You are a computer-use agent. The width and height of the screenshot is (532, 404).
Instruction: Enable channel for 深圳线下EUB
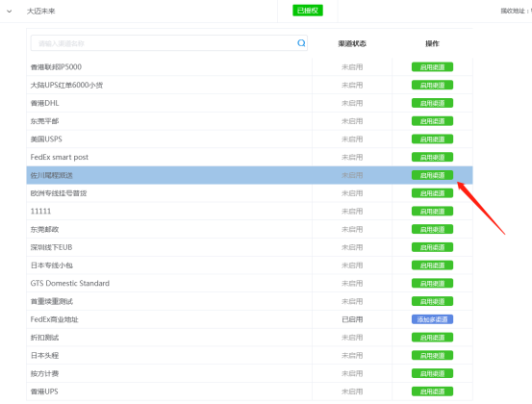coord(432,247)
